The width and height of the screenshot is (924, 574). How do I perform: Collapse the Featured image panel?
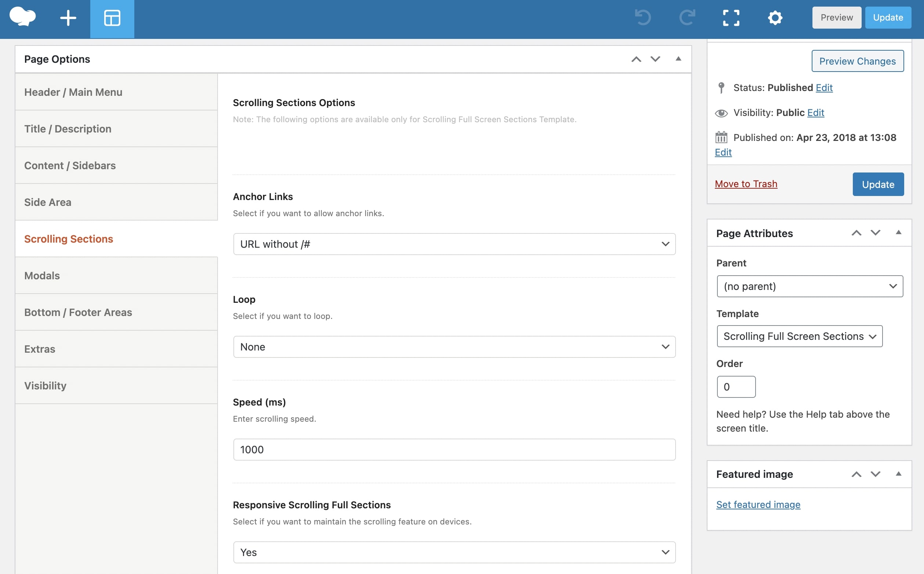pyautogui.click(x=898, y=474)
